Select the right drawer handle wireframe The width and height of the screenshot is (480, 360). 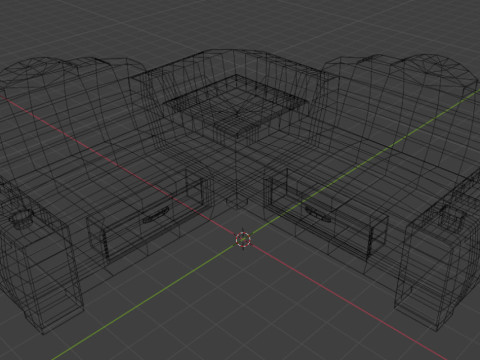tap(318, 214)
